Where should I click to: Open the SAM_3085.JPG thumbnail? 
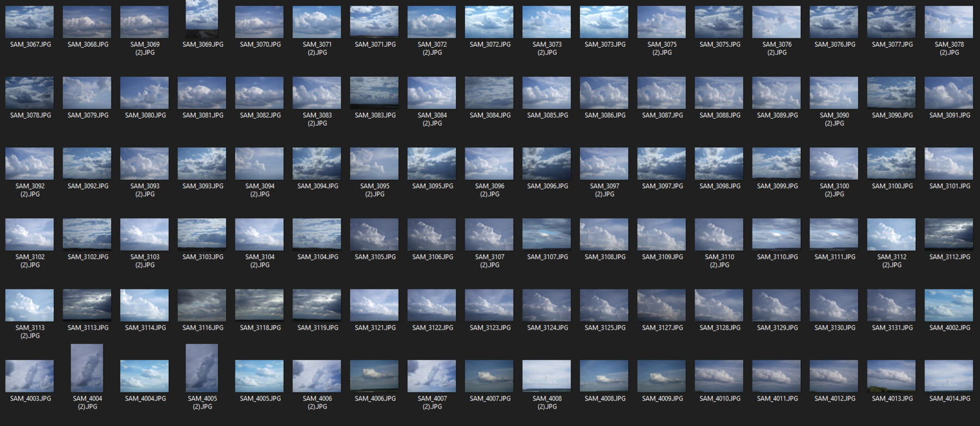point(547,92)
